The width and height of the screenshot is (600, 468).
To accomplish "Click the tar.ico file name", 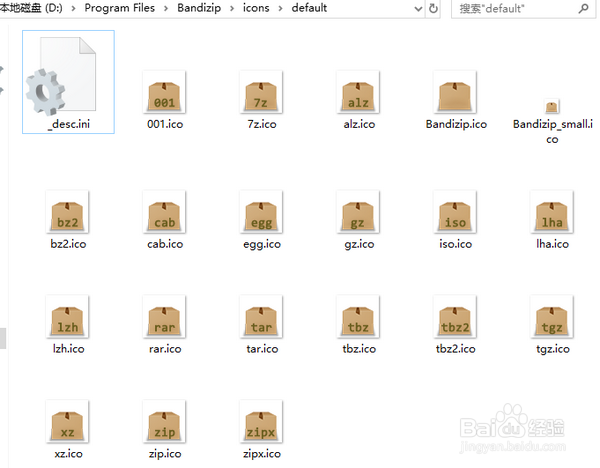I will pyautogui.click(x=262, y=349).
